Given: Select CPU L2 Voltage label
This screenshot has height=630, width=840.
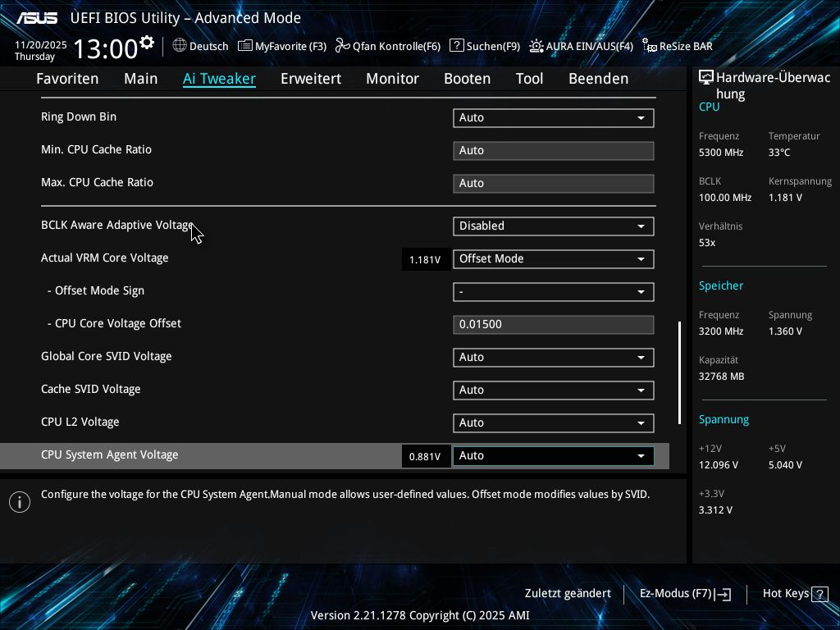Looking at the screenshot, I should coord(80,422).
